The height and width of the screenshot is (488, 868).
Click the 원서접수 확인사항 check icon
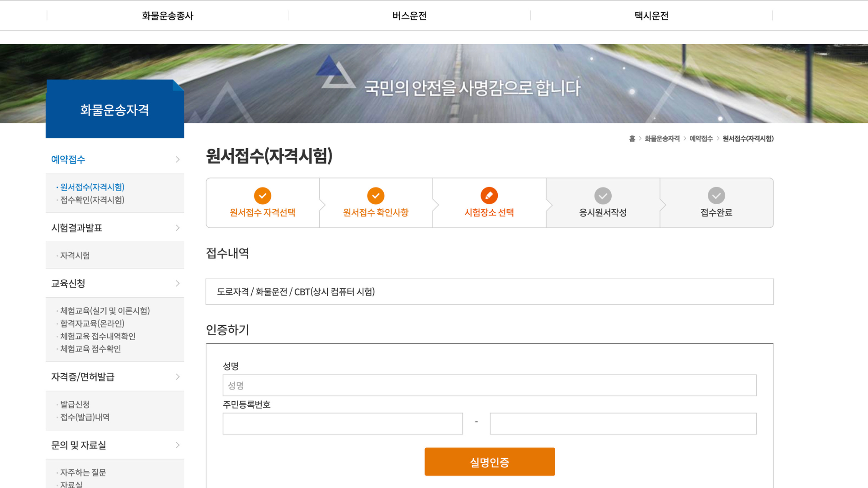[x=376, y=196]
